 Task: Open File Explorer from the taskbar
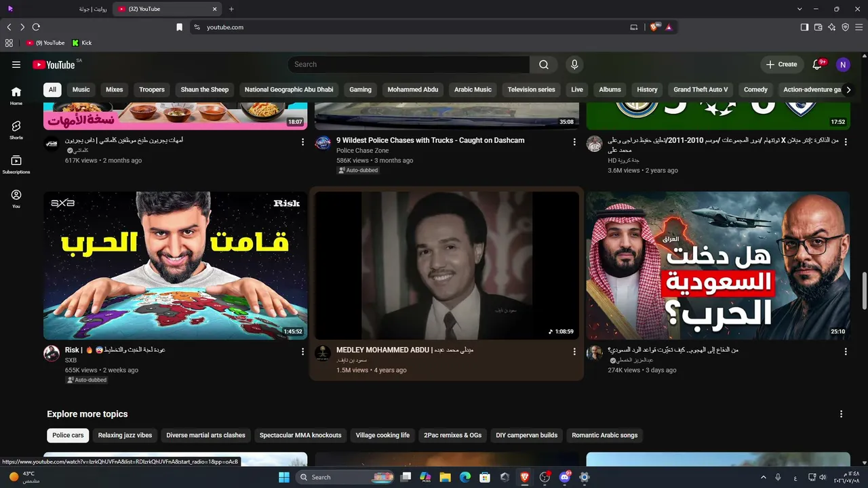446,477
